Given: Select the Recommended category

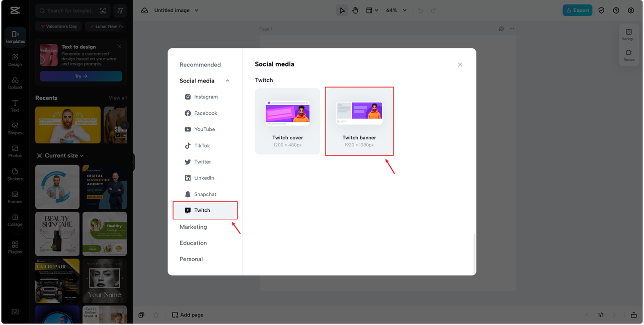Looking at the screenshot, I should (200, 65).
